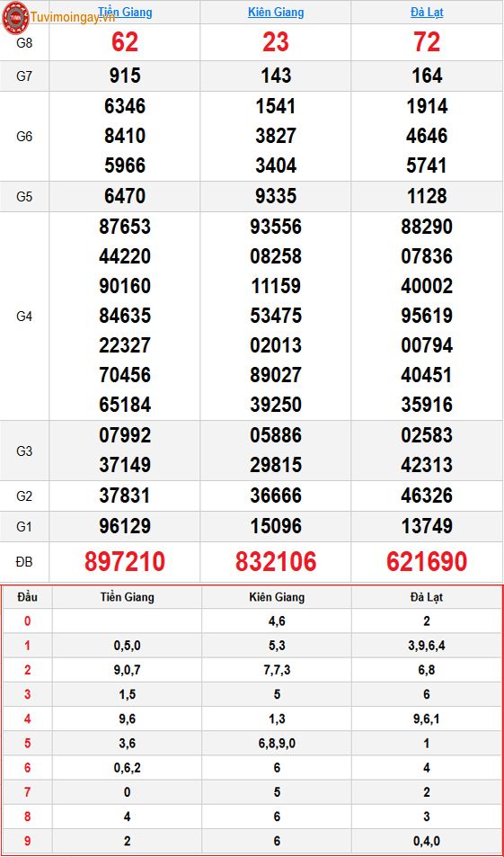Select the ĐB special prize row label
This screenshot has height=857, width=504.
point(24,562)
